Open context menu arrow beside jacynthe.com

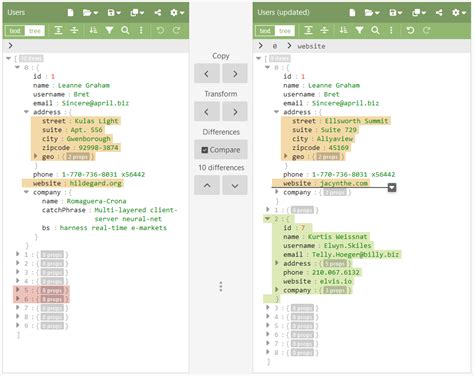tap(392, 187)
